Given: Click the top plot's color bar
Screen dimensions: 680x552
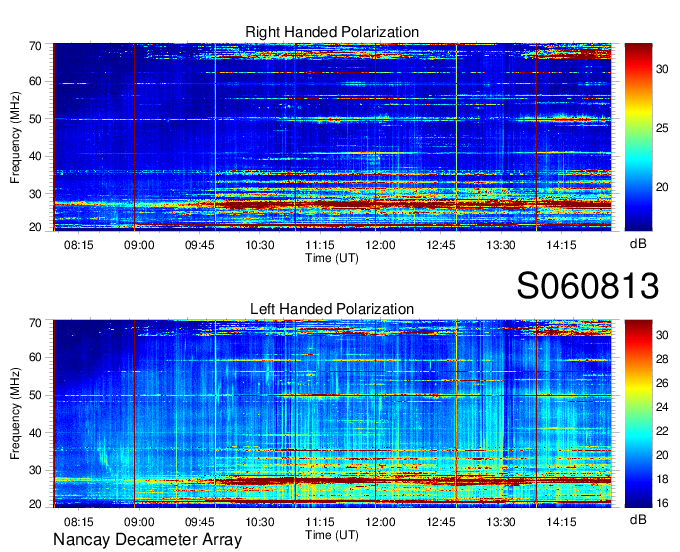Looking at the screenshot, I should pos(638,137).
